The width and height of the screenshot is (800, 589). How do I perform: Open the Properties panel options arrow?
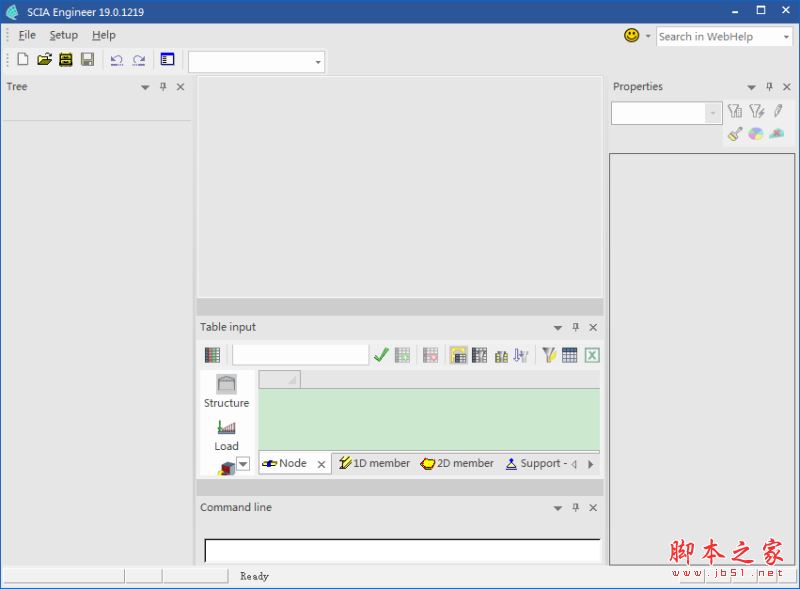(751, 87)
